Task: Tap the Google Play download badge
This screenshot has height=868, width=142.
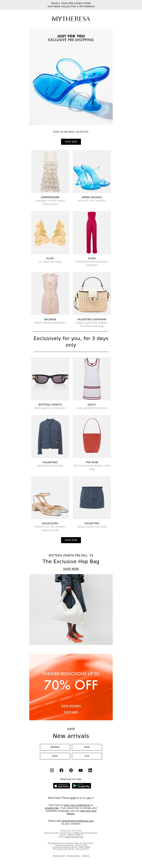Action: (81, 786)
